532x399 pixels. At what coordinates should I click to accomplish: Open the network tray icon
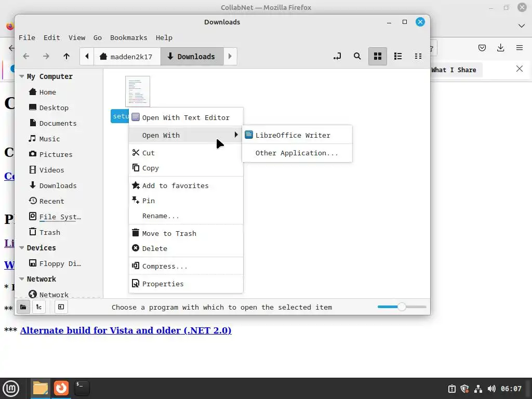tap(478, 389)
